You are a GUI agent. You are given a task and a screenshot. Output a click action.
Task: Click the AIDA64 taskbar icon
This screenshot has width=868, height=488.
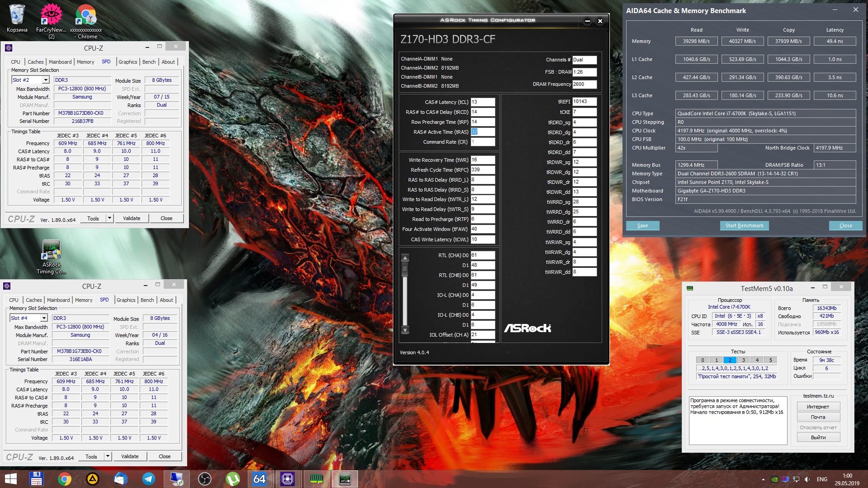[259, 479]
